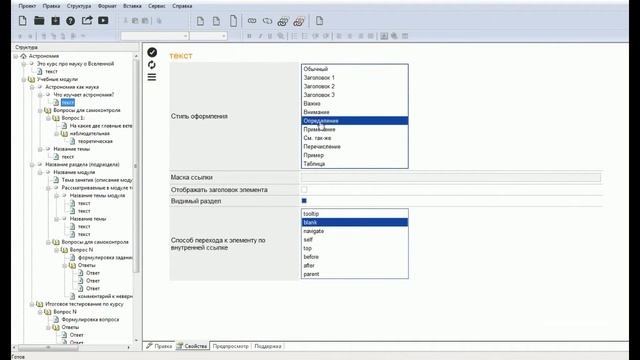Click the second insert page icon
Image resolution: width=640 pixels, height=360 pixels.
pyautogui.click(x=216, y=21)
